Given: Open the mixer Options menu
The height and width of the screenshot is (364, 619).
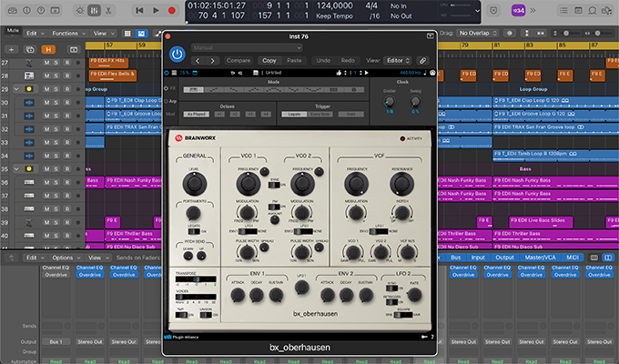Looking at the screenshot, I should tap(66, 258).
